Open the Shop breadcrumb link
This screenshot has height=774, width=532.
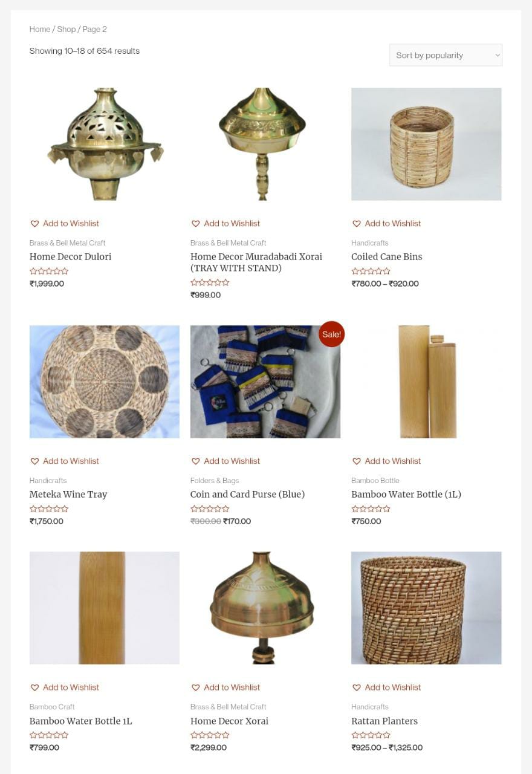pos(66,29)
